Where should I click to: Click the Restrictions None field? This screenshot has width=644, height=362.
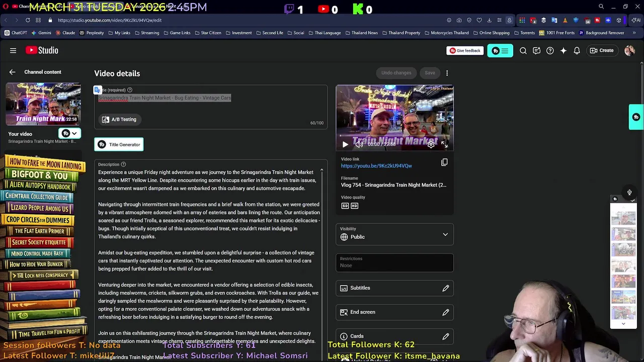pos(394,262)
